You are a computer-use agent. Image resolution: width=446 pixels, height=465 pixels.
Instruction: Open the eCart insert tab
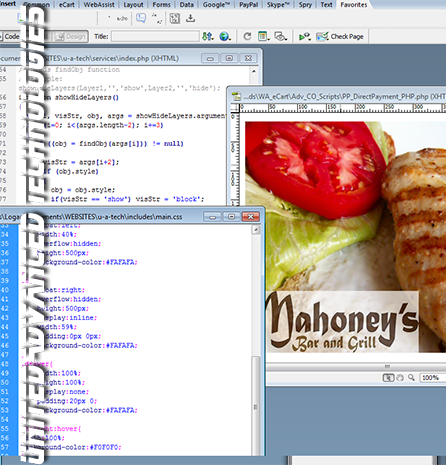coord(67,5)
